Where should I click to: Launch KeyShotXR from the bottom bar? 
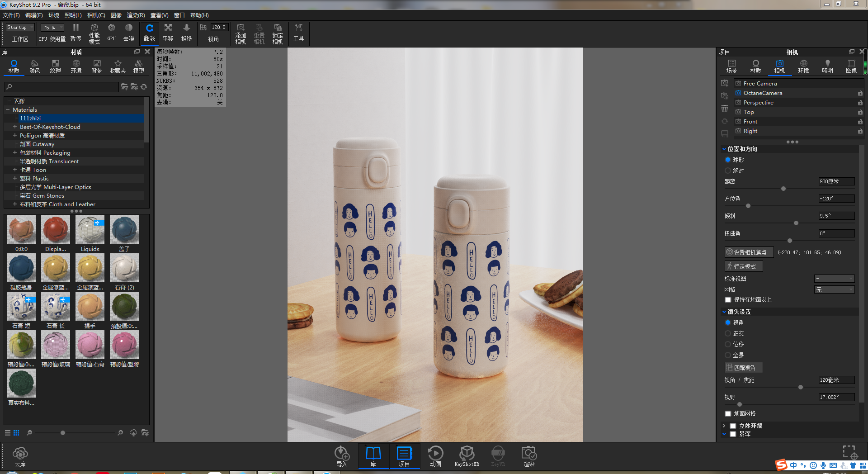[x=467, y=455]
